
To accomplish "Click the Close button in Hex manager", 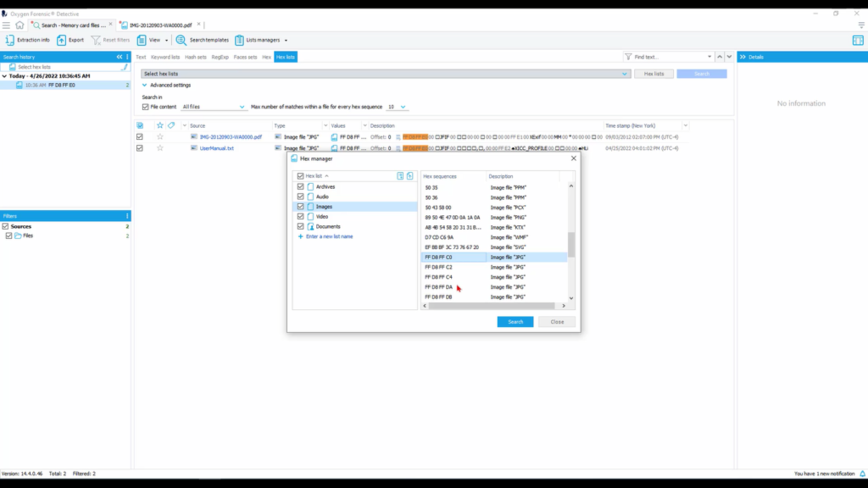I will click(x=557, y=321).
